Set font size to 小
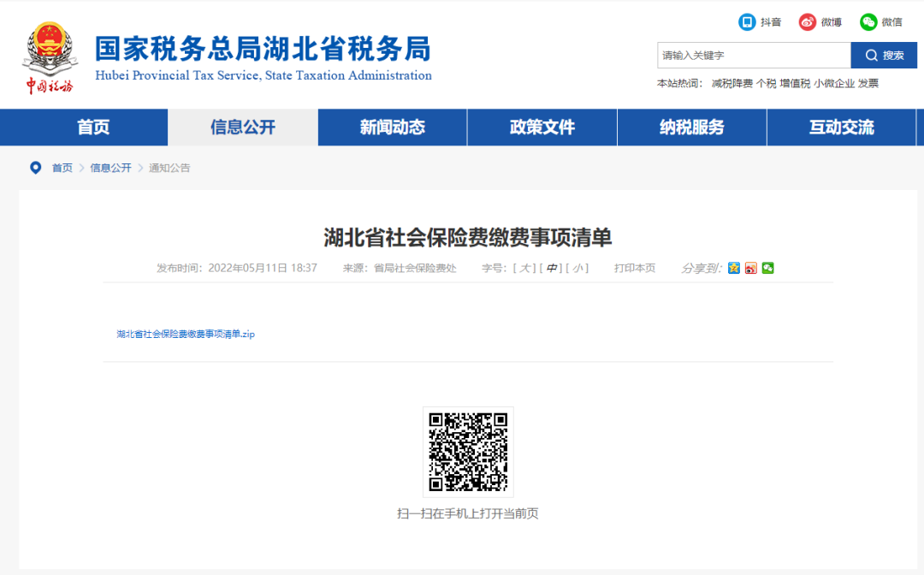Screen dimensions: 924x575 pyautogui.click(x=577, y=268)
